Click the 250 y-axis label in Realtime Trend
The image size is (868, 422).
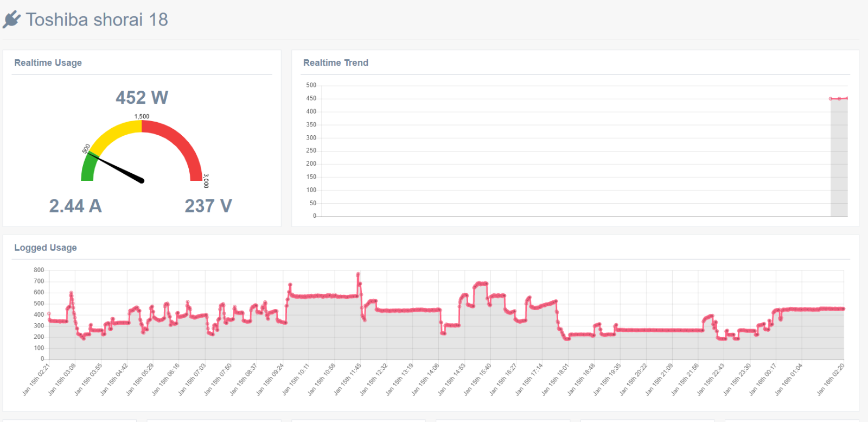pos(311,150)
